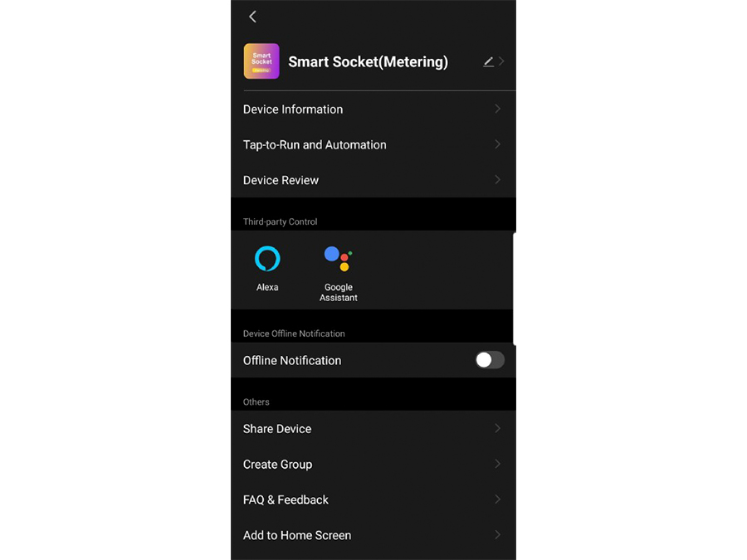
Task: Open FAQ & Feedback
Action: pos(373,499)
